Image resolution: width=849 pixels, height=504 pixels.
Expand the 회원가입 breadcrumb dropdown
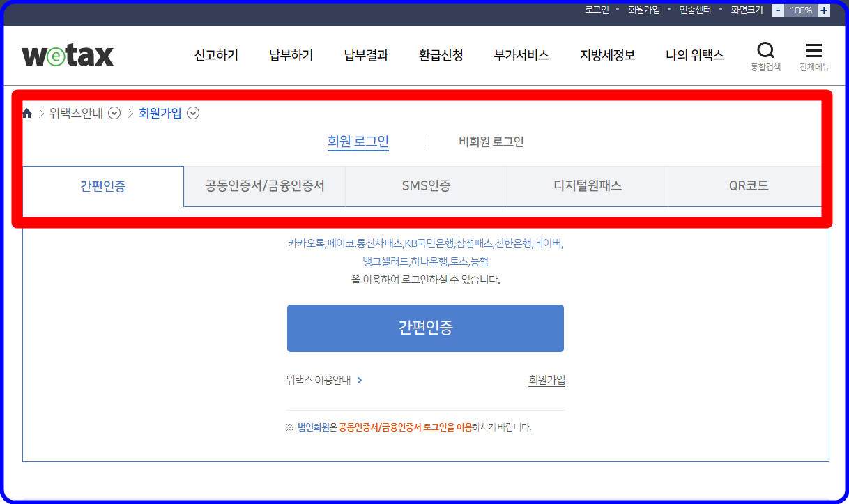[193, 113]
